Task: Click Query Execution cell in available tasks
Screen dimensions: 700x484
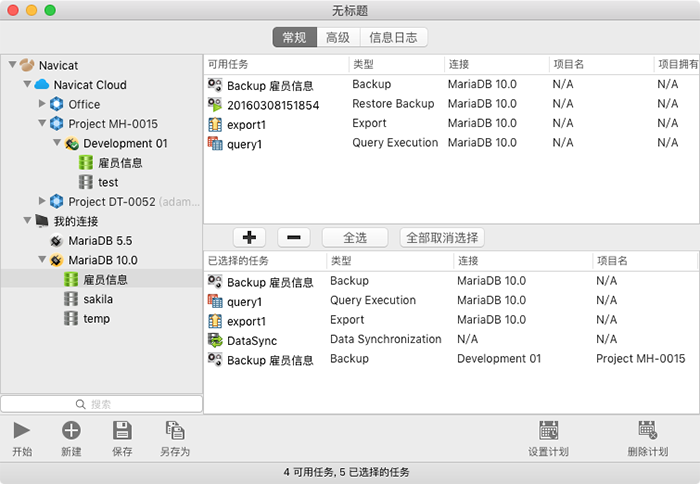Action: [395, 143]
